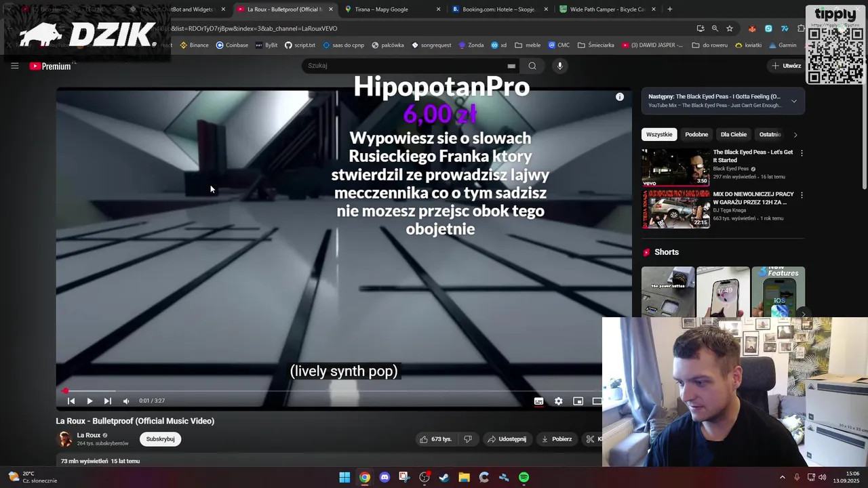Click Udostępnij to share the video
This screenshot has width=868, height=488.
507,439
